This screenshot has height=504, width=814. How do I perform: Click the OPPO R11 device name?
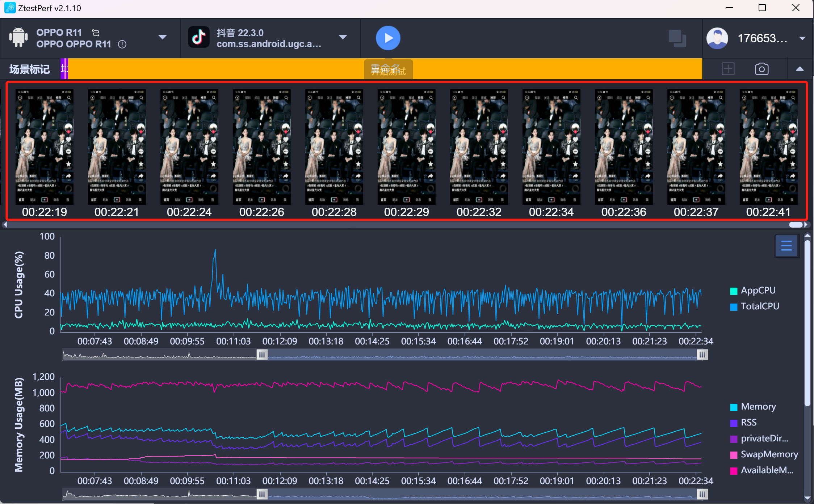(59, 33)
